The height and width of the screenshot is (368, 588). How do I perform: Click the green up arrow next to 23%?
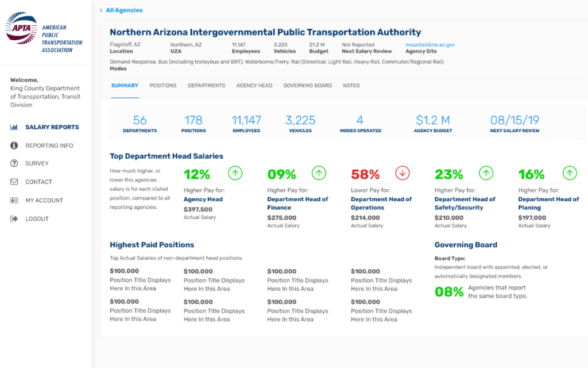pos(486,173)
